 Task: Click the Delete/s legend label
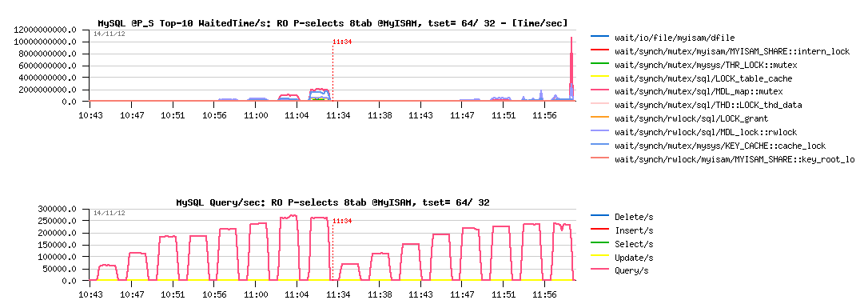click(634, 217)
